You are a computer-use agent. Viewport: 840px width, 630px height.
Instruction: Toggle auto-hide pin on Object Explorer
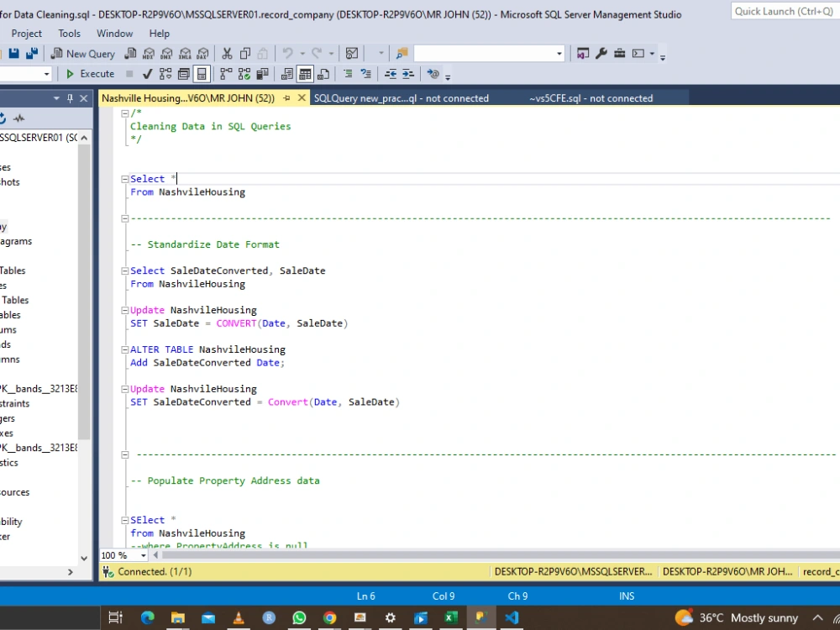pos(70,98)
